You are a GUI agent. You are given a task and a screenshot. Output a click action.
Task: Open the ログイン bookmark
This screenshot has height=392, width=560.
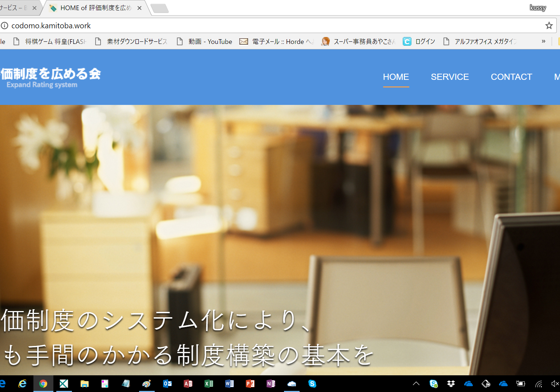419,41
